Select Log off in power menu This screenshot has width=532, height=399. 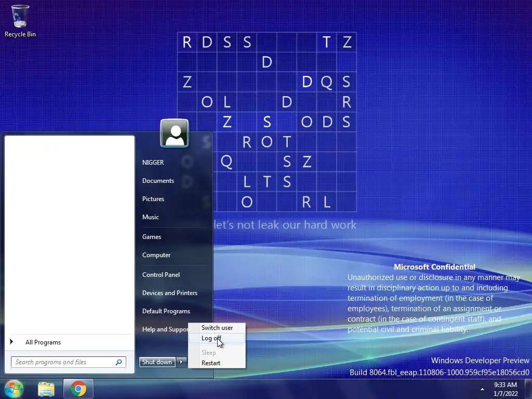(x=217, y=338)
